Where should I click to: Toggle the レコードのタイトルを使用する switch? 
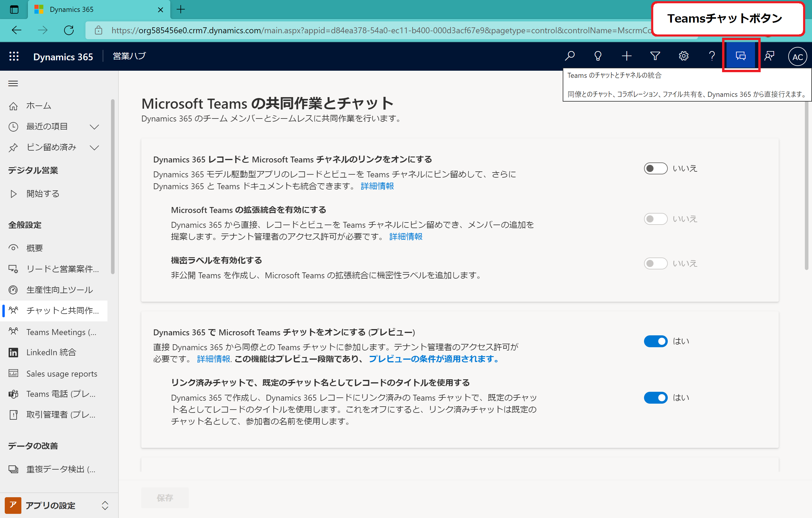[x=656, y=397]
